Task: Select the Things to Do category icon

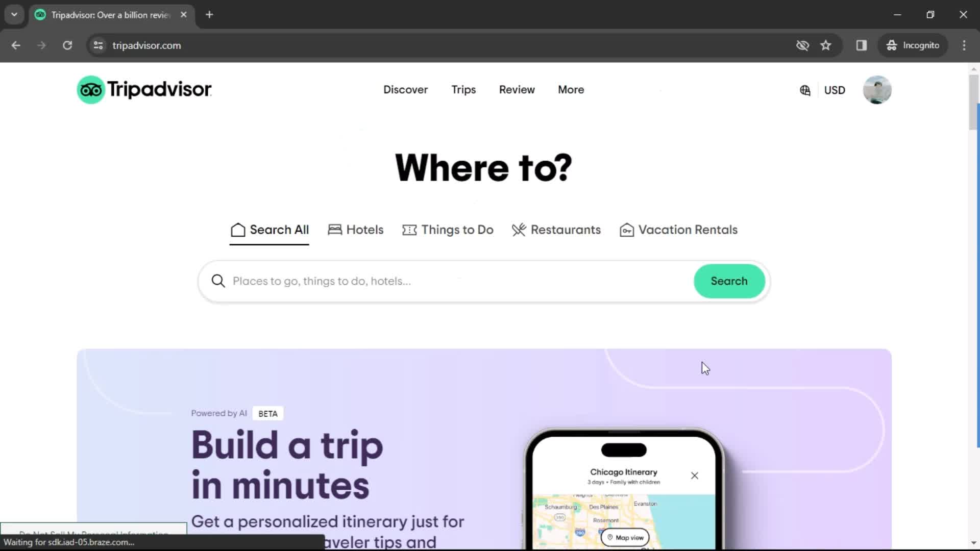Action: tap(409, 230)
